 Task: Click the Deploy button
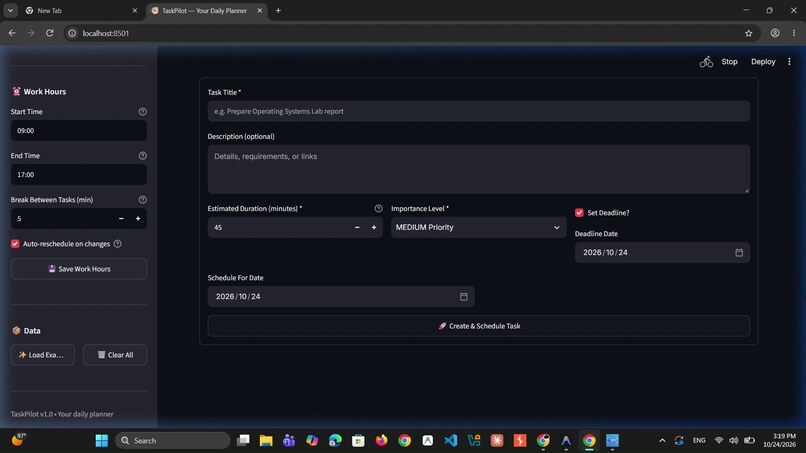coord(763,62)
